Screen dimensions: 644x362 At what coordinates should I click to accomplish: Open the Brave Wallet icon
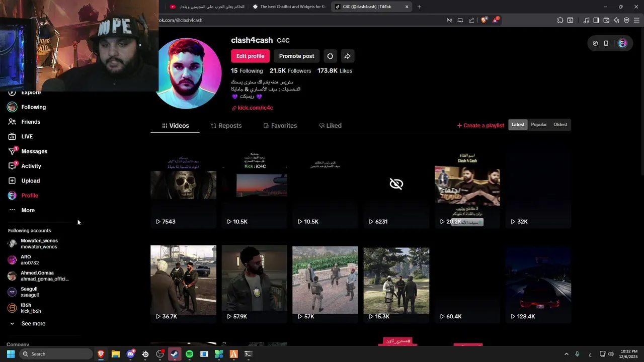point(606,20)
